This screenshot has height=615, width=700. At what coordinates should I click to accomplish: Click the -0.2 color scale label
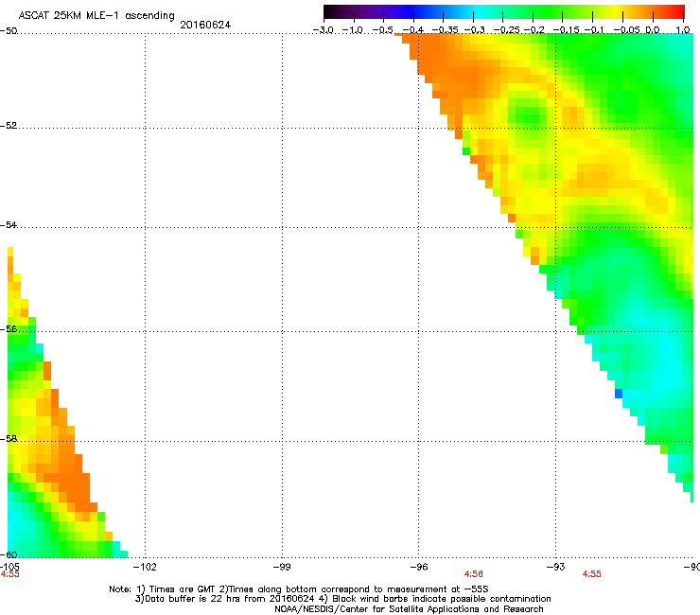534,30
